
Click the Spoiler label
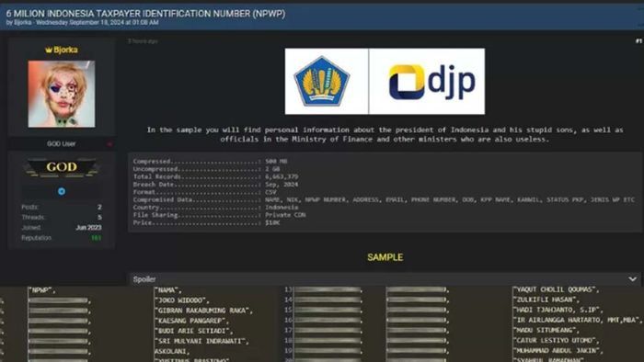[144, 279]
